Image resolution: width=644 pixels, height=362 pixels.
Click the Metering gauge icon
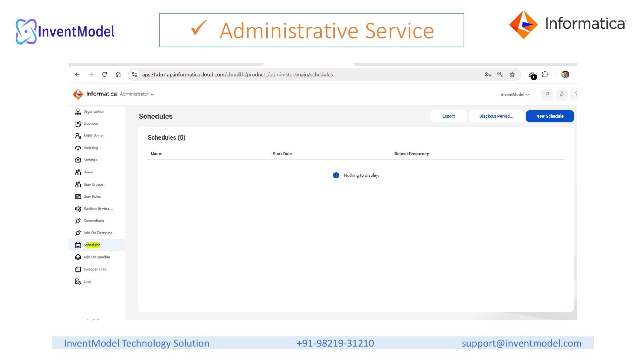[x=78, y=148]
